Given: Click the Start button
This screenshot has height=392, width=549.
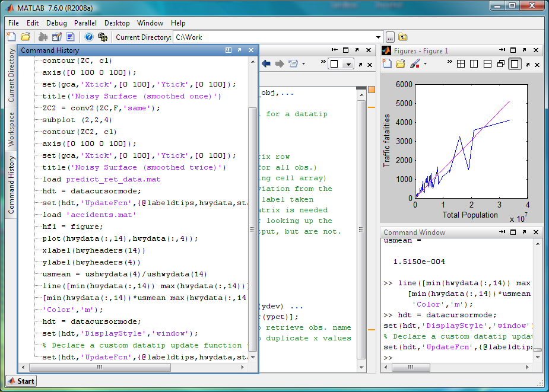Looking at the screenshot, I should click(x=21, y=381).
